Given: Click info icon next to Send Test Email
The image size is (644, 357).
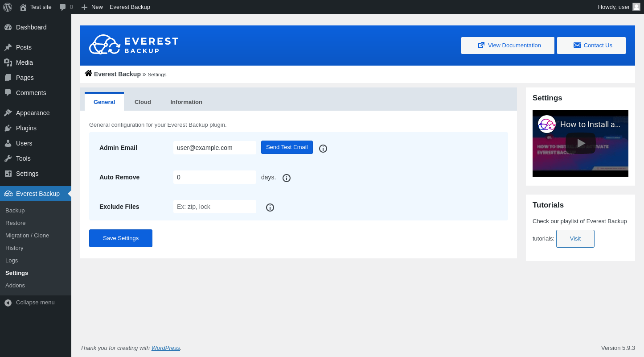Looking at the screenshot, I should tap(323, 149).
